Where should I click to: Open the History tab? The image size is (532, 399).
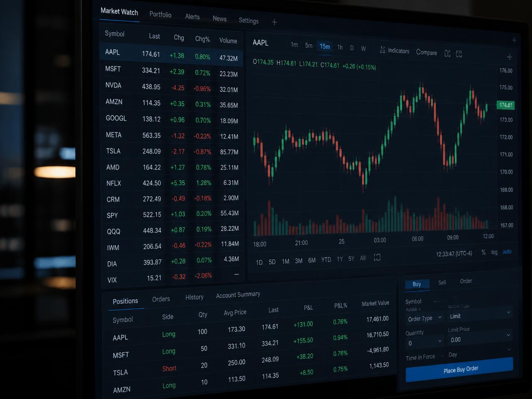point(194,297)
